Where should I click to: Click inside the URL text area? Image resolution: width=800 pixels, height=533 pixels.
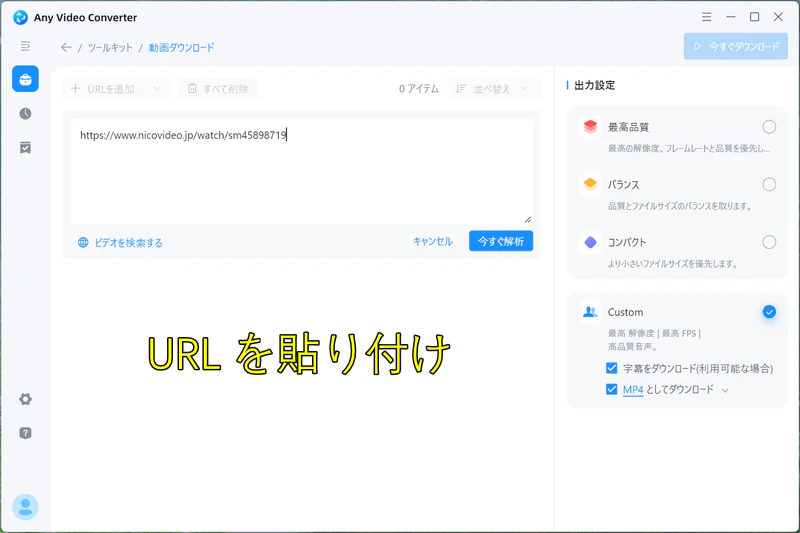302,171
